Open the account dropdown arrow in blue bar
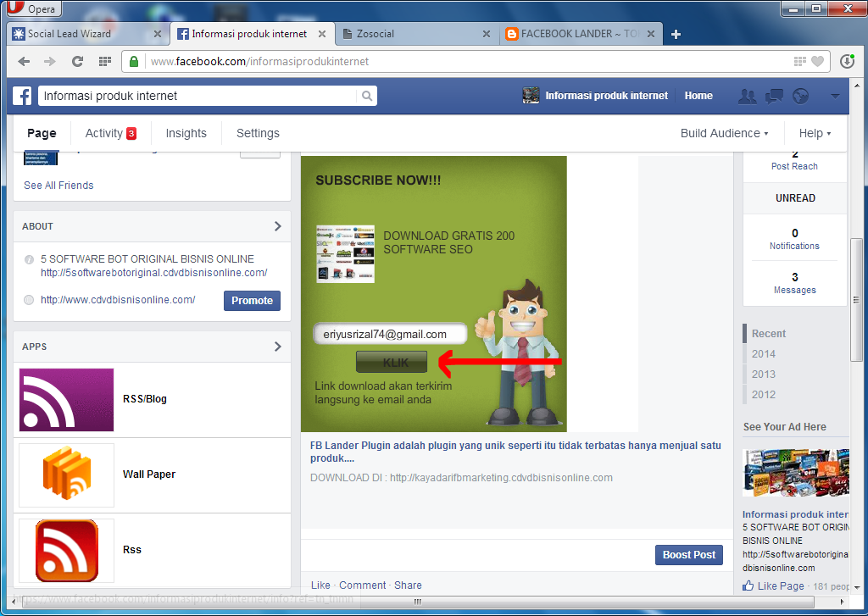This screenshot has width=868, height=616. 835,97
